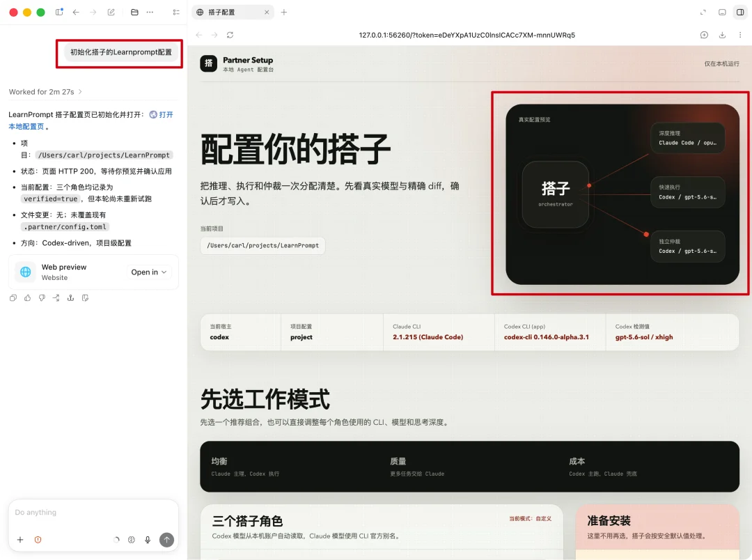Click the URL address bar
The image size is (752, 560).
coord(467,35)
